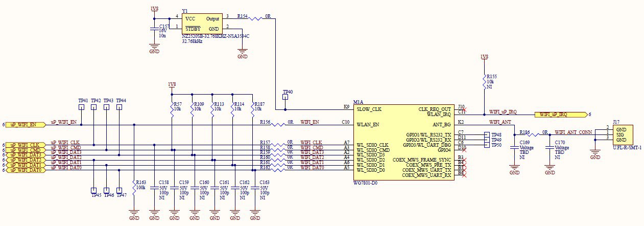644x226 pixels.
Task: Click the TP48 test point pad
Action: pos(486,135)
